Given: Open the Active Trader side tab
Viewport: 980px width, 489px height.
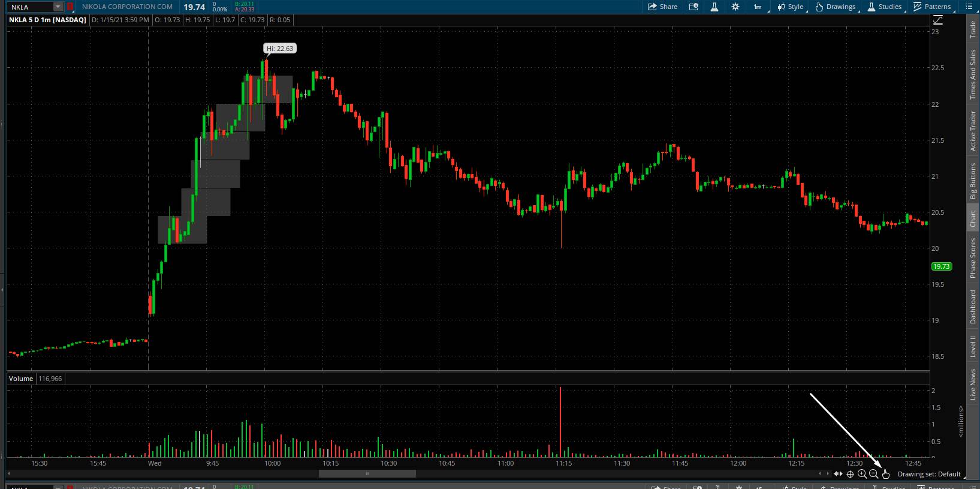Looking at the screenshot, I should coord(973,131).
